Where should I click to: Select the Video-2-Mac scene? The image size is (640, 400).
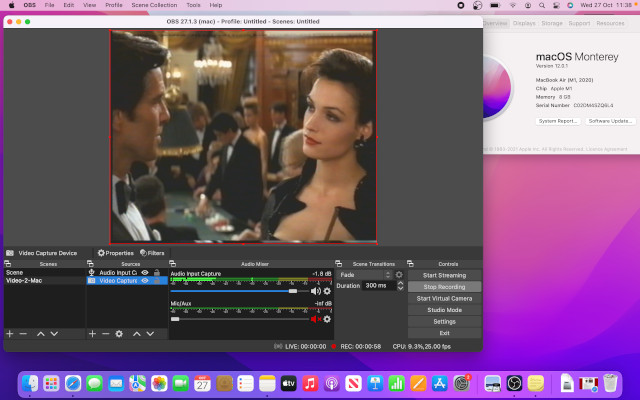tap(44, 280)
